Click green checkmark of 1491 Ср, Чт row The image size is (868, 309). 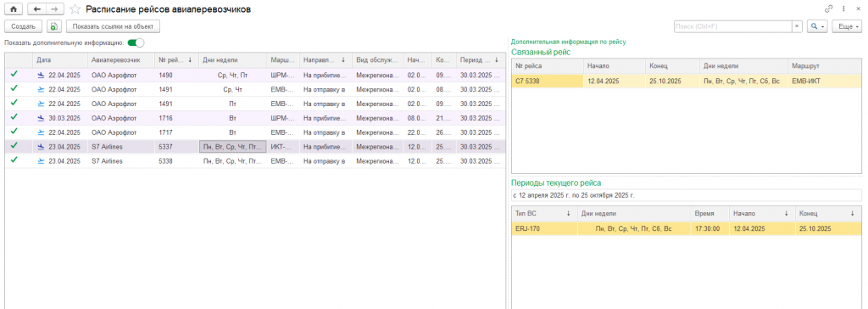(14, 88)
